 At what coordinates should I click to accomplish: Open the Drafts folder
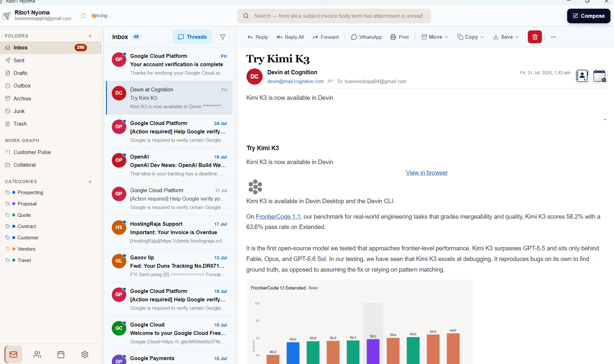[51, 73]
